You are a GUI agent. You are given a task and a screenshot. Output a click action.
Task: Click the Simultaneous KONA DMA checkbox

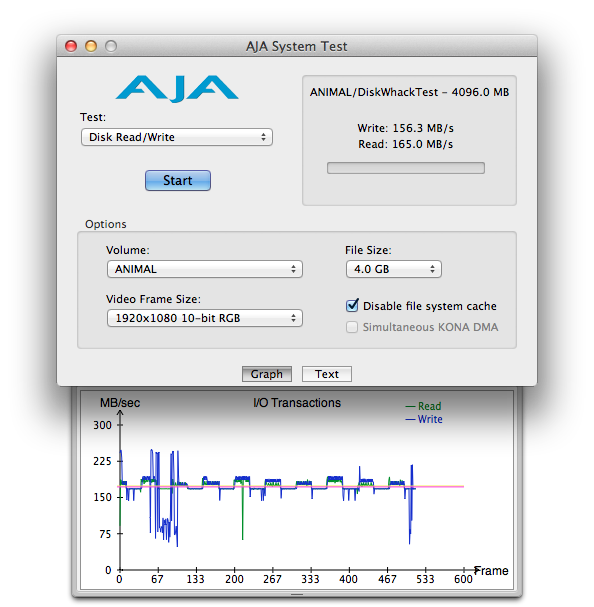352,327
